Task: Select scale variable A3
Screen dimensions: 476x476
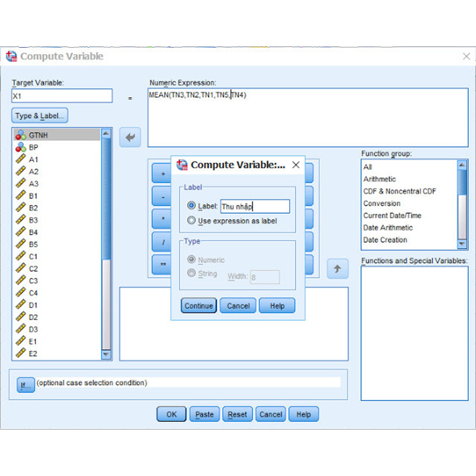Action: [57, 184]
